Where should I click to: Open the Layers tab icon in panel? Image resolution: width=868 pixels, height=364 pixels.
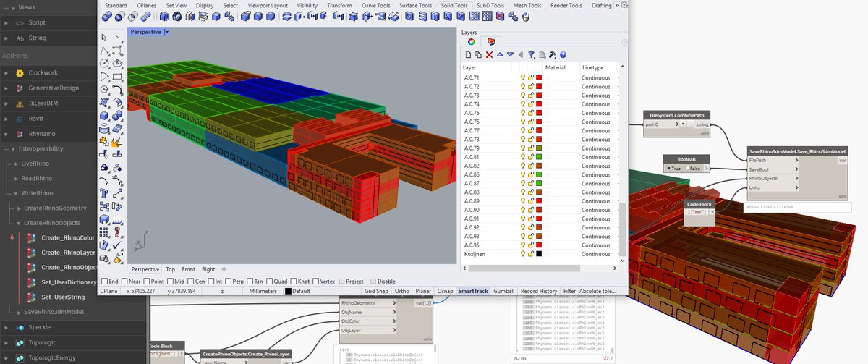click(491, 42)
